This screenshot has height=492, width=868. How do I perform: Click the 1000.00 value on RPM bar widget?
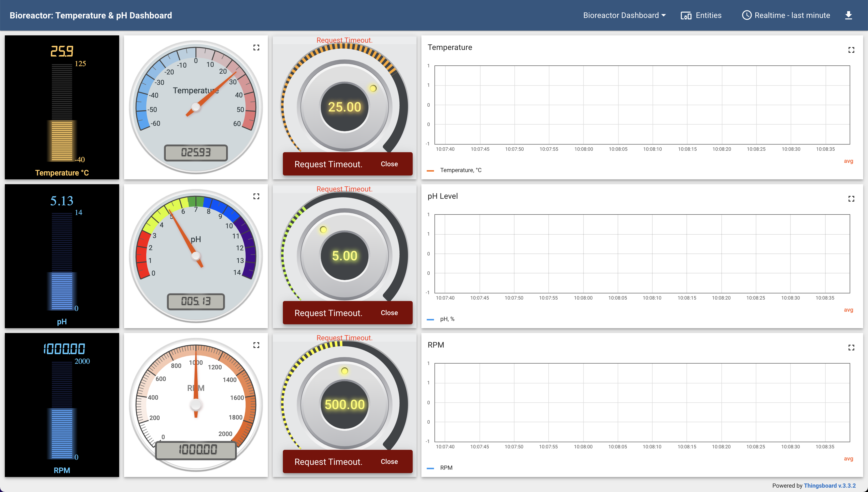click(x=64, y=349)
